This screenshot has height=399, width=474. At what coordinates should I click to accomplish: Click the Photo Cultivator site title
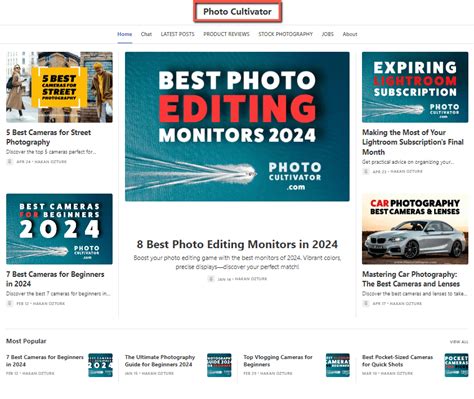coord(237,12)
